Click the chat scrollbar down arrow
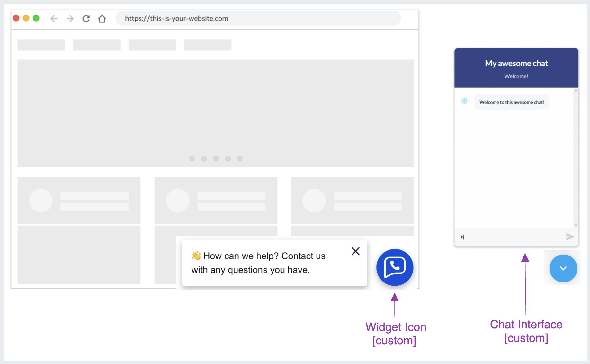The height and width of the screenshot is (364, 590). pyautogui.click(x=576, y=225)
